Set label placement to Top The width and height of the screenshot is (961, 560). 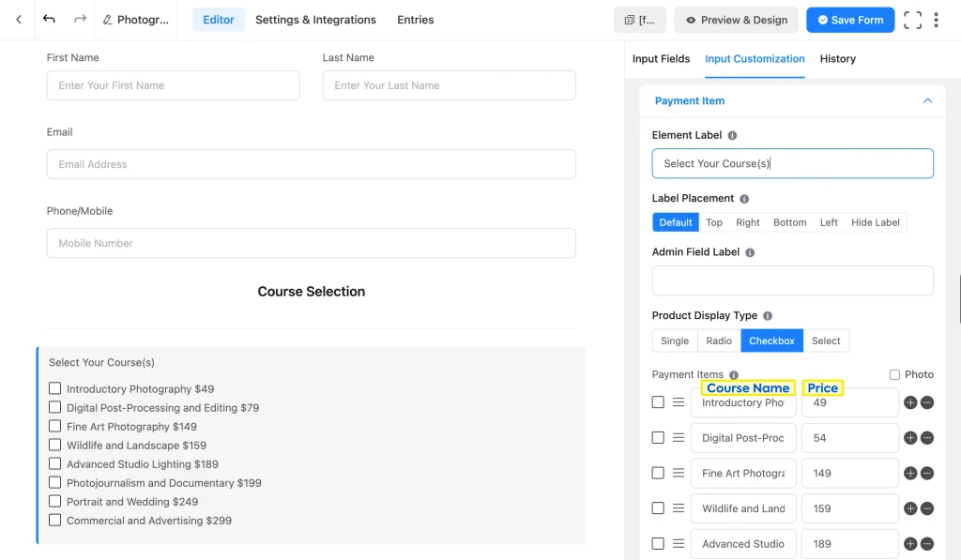[x=714, y=222]
